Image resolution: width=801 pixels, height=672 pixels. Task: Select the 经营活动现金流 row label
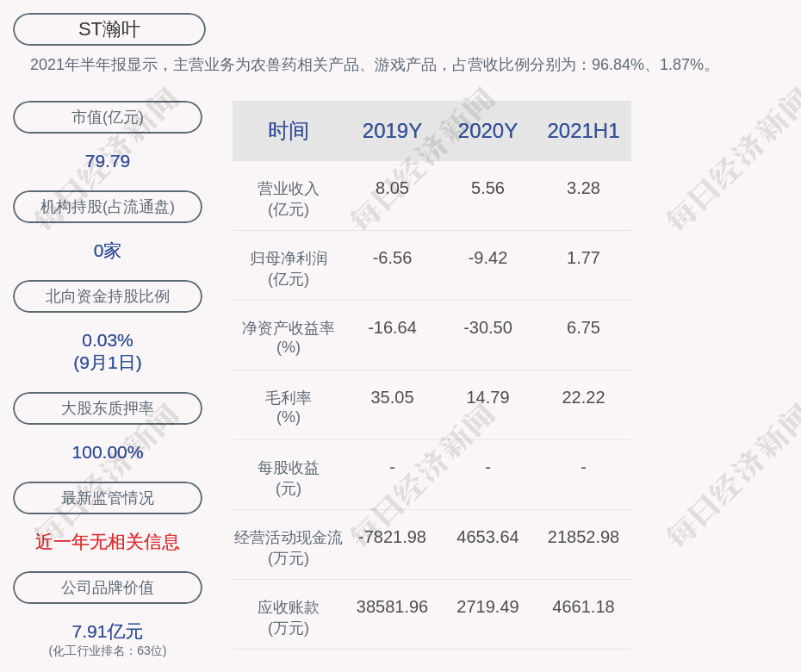click(x=289, y=548)
